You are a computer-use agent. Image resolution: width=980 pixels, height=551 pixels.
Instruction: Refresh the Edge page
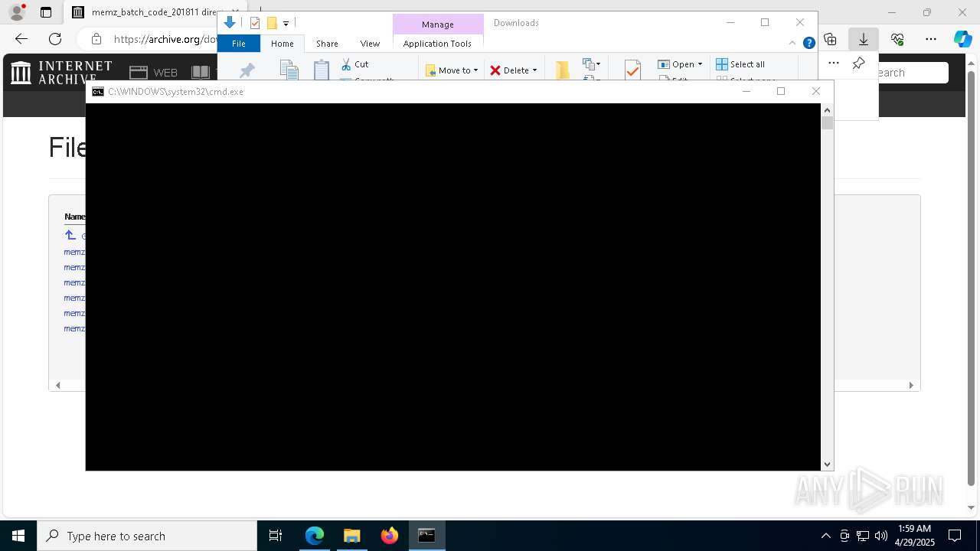[55, 39]
